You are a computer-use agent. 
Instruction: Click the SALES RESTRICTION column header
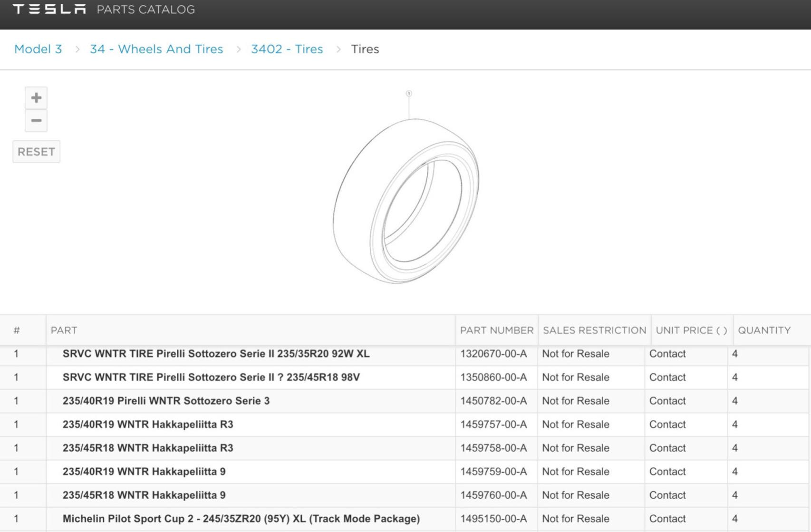(594, 330)
